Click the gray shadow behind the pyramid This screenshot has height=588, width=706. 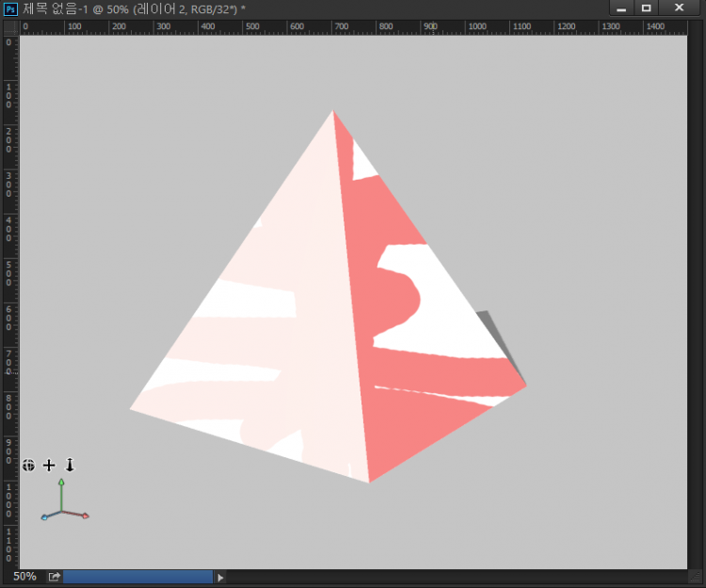[497, 337]
